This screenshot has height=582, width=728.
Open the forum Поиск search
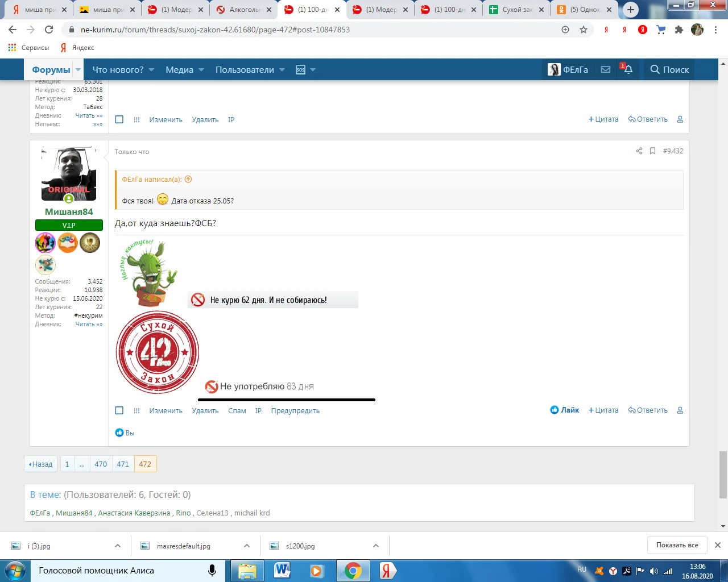coord(669,69)
